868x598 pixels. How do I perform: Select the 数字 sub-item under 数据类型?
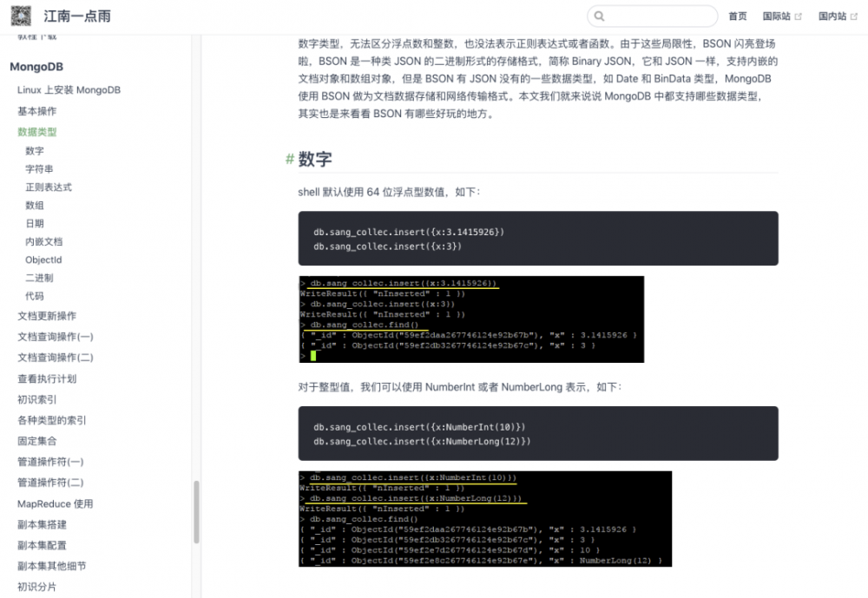36,150
